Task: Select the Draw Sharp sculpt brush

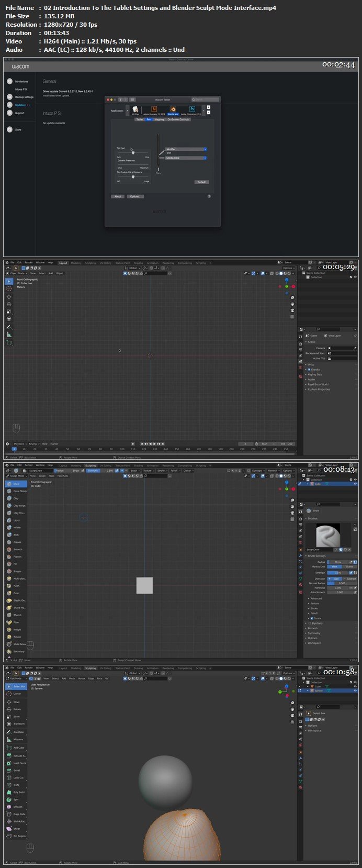Action: click(16, 491)
